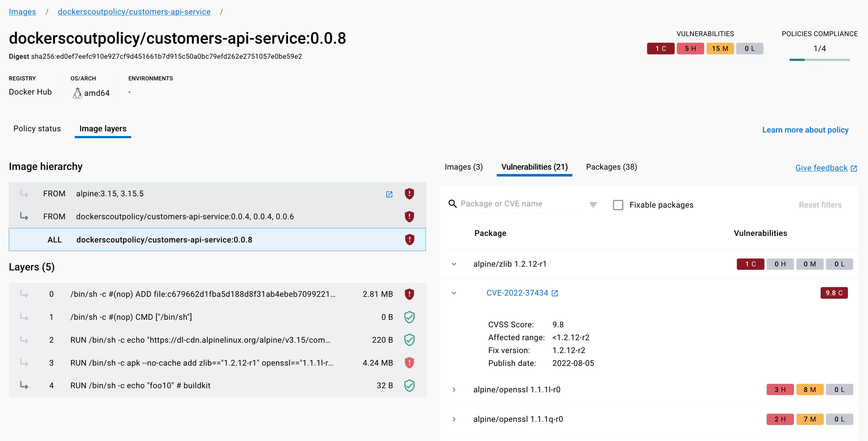Click the filter list icon beside search
Image resolution: width=868 pixels, height=441 pixels.
[x=593, y=205]
